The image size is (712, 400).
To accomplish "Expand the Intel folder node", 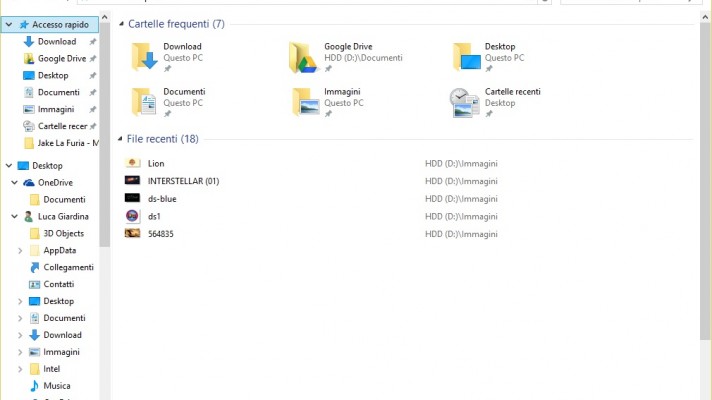I will (x=20, y=369).
